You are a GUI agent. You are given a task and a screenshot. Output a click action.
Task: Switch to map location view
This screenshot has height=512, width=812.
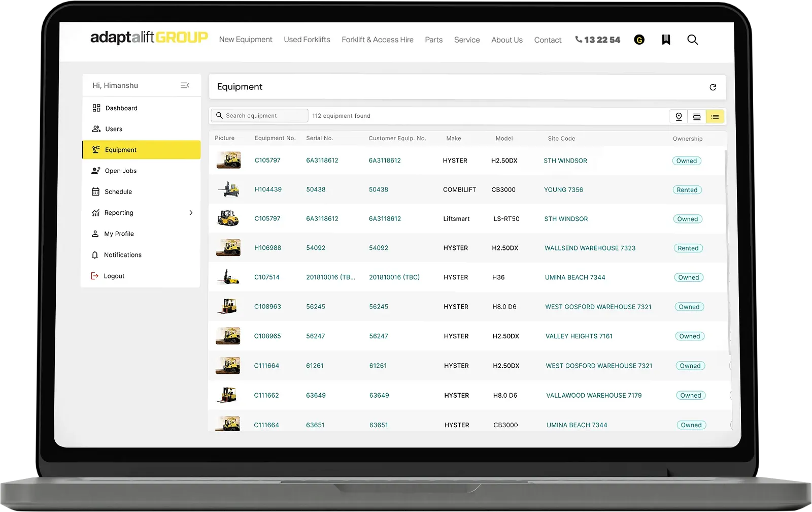point(679,116)
